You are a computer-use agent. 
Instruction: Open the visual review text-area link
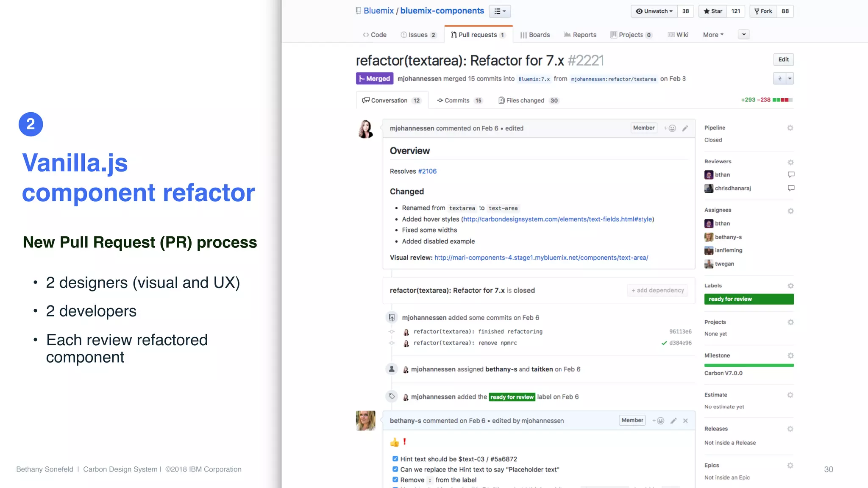click(541, 258)
